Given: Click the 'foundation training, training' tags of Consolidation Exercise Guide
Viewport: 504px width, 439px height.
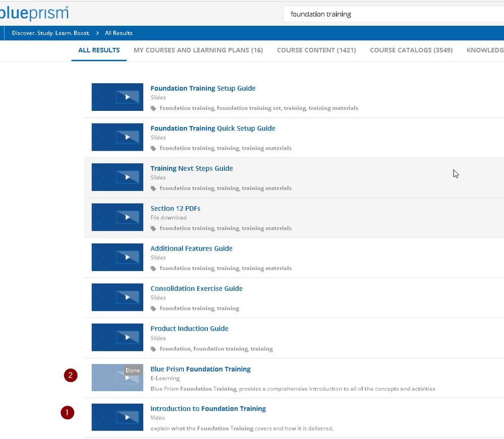Looking at the screenshot, I should pyautogui.click(x=199, y=308).
